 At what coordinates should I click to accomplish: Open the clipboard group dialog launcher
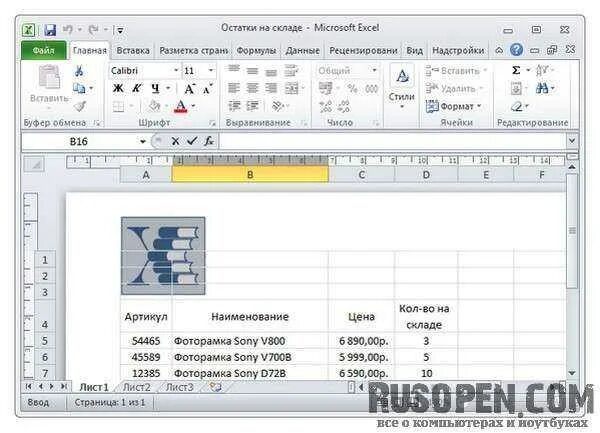(x=98, y=123)
